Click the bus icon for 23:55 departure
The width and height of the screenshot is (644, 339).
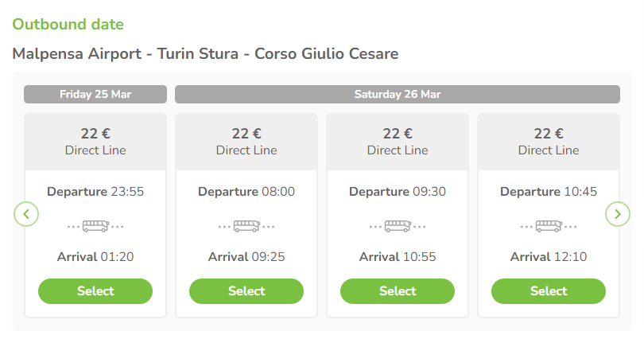click(95, 227)
